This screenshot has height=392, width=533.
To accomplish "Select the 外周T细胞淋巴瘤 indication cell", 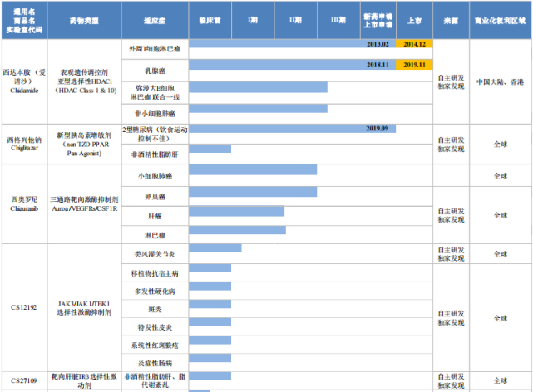I will click(x=155, y=49).
